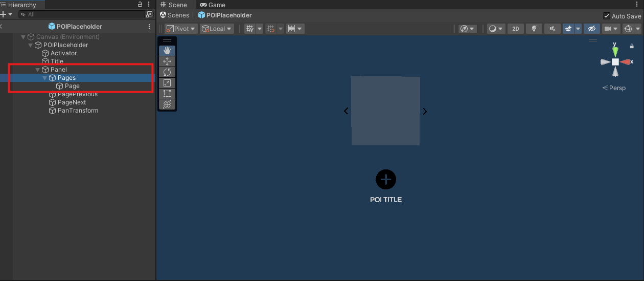Open the grid settings dropdown arrow
The image size is (644, 281).
[x=260, y=29]
